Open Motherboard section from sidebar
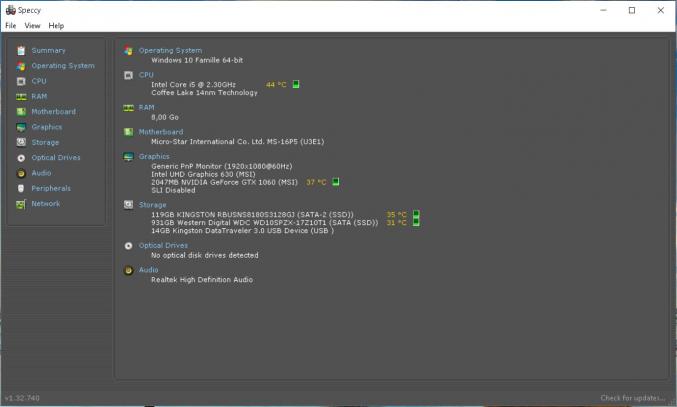The height and width of the screenshot is (407, 677). 54,112
